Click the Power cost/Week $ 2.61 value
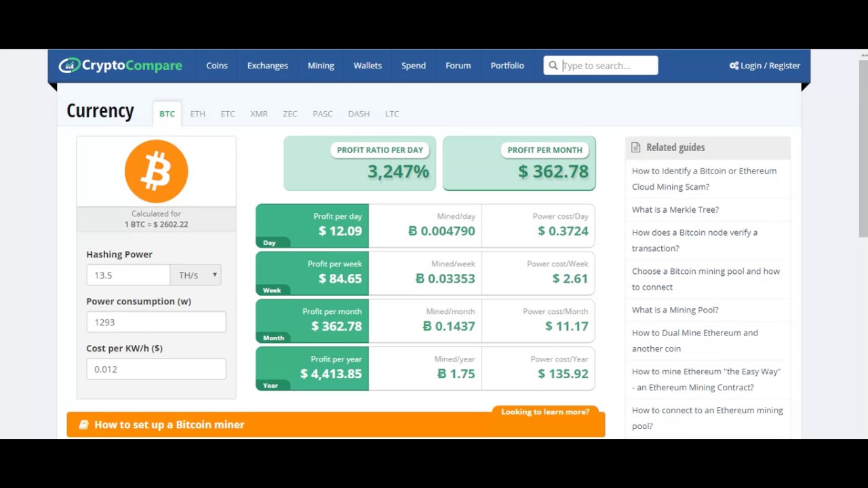This screenshot has height=488, width=868. (x=570, y=279)
